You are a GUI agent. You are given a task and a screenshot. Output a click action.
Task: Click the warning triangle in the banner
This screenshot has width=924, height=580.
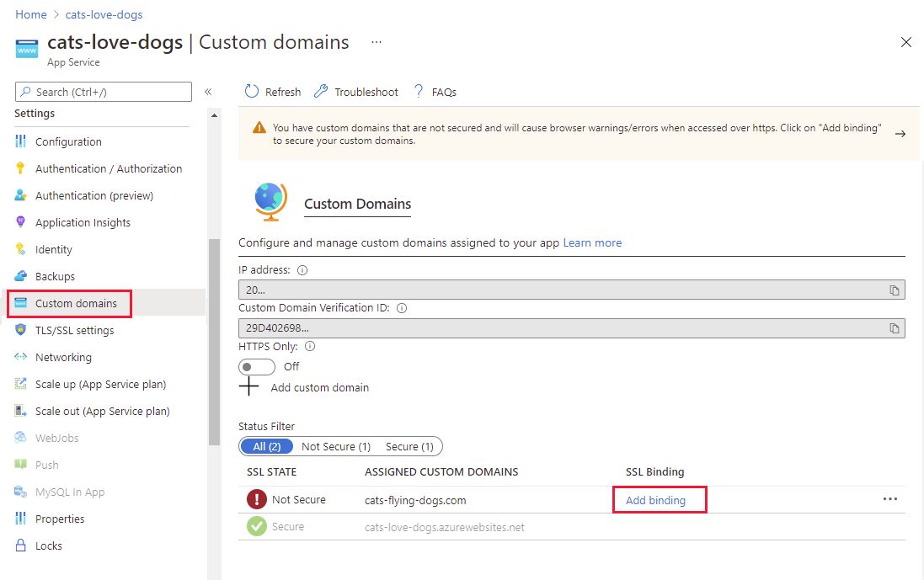[259, 128]
